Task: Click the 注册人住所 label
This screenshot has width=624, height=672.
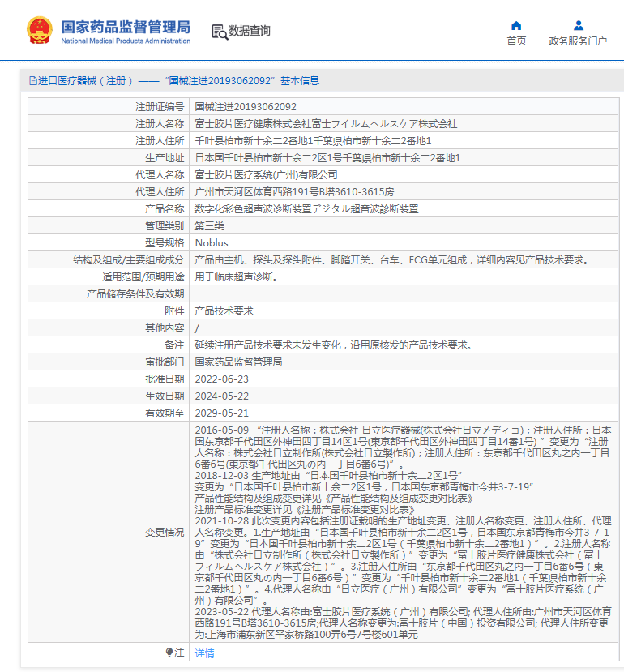Action: tap(160, 141)
